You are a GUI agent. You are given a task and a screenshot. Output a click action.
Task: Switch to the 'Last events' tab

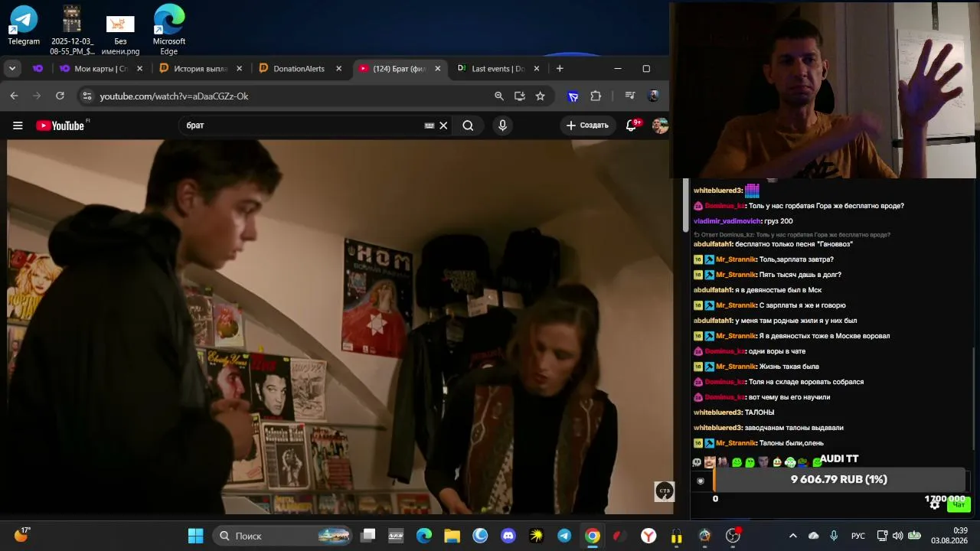(498, 69)
